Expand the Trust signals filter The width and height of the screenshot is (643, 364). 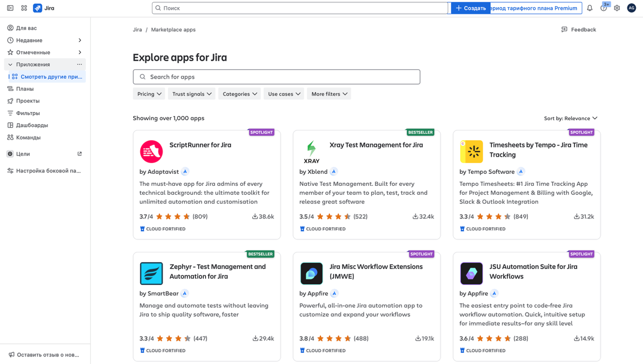click(192, 94)
